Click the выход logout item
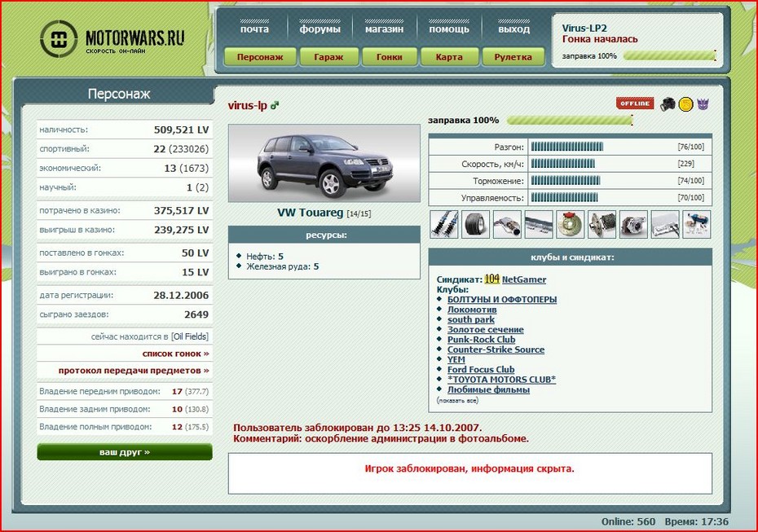This screenshot has width=758, height=532. tap(513, 29)
